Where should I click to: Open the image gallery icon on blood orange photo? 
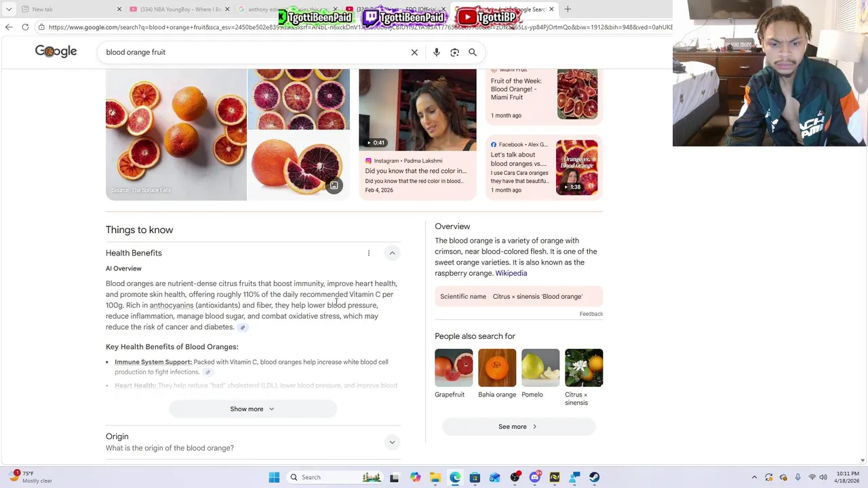click(334, 185)
